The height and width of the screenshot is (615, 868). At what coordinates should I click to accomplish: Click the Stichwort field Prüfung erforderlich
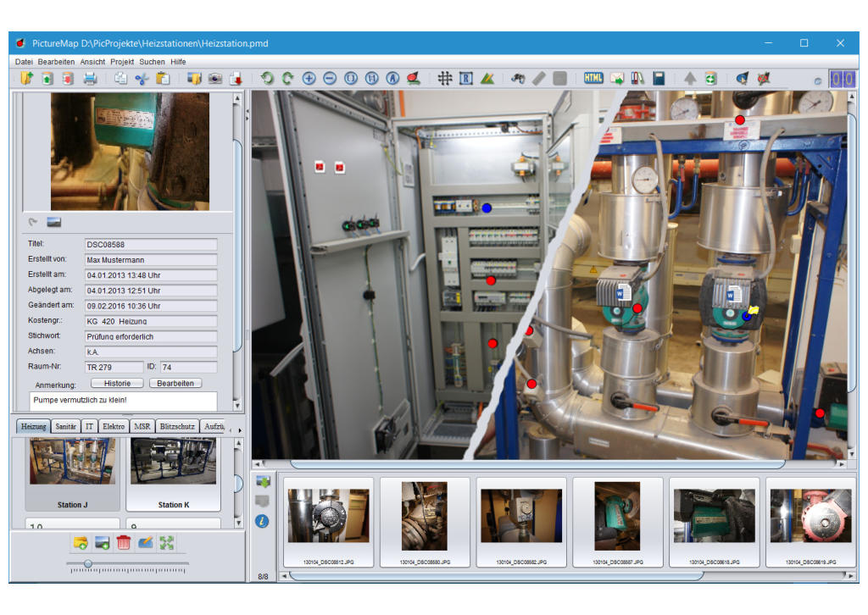coord(151,336)
